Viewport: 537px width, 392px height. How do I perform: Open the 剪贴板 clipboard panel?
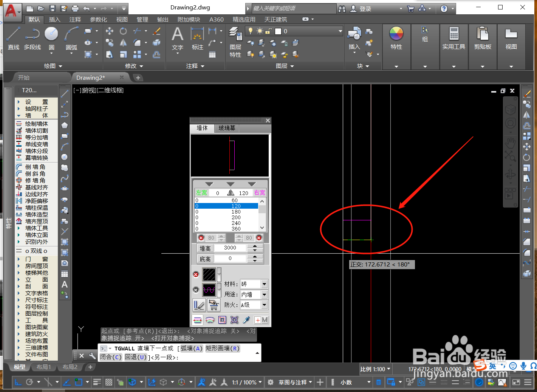(x=483, y=38)
